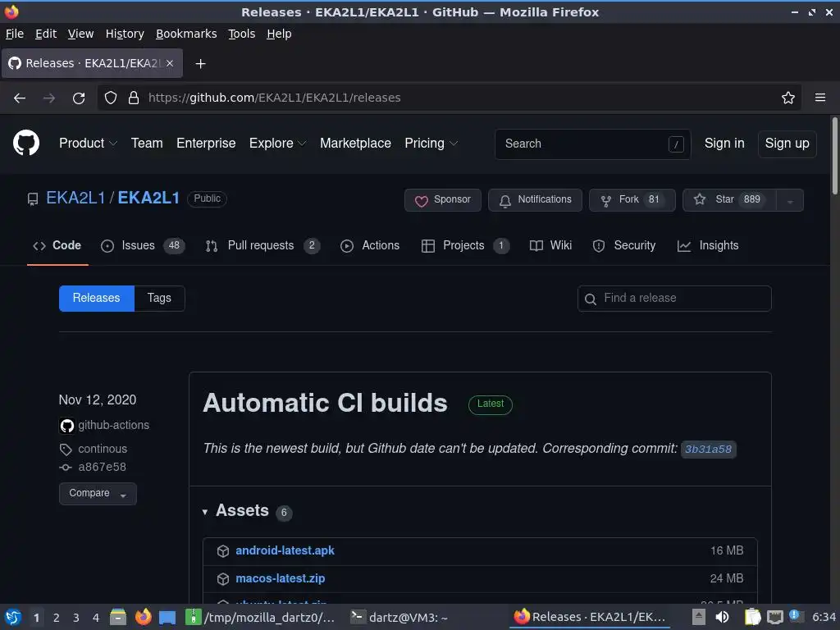Select the Releases button
Viewport: 840px width, 630px height.
(x=97, y=299)
